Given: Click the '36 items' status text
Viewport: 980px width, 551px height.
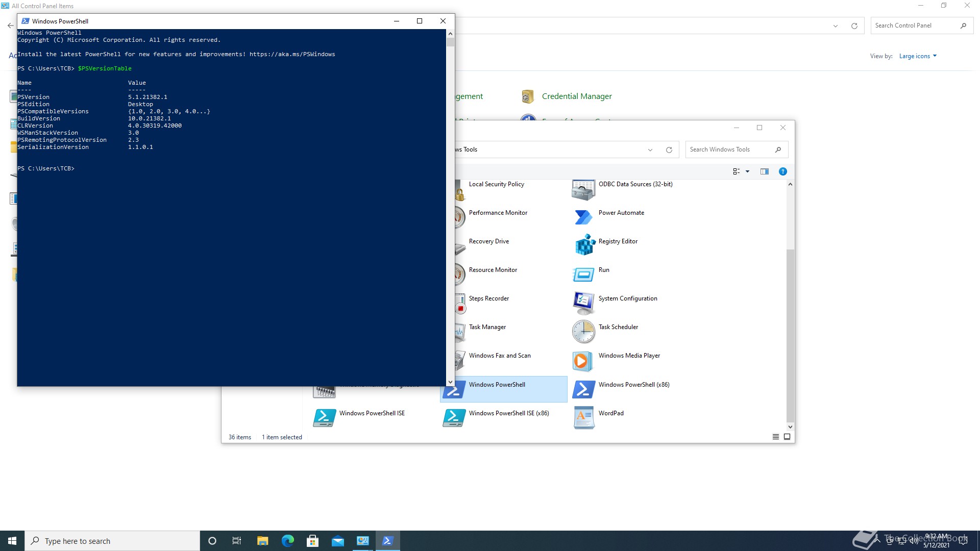Looking at the screenshot, I should pyautogui.click(x=240, y=437).
